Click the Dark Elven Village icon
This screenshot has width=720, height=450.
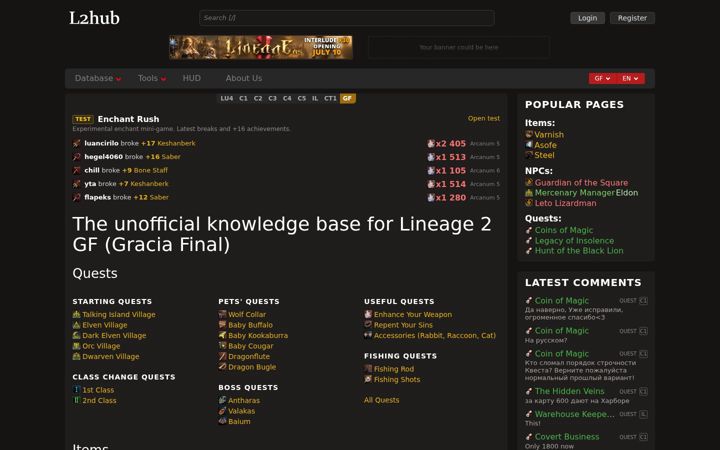[76, 335]
